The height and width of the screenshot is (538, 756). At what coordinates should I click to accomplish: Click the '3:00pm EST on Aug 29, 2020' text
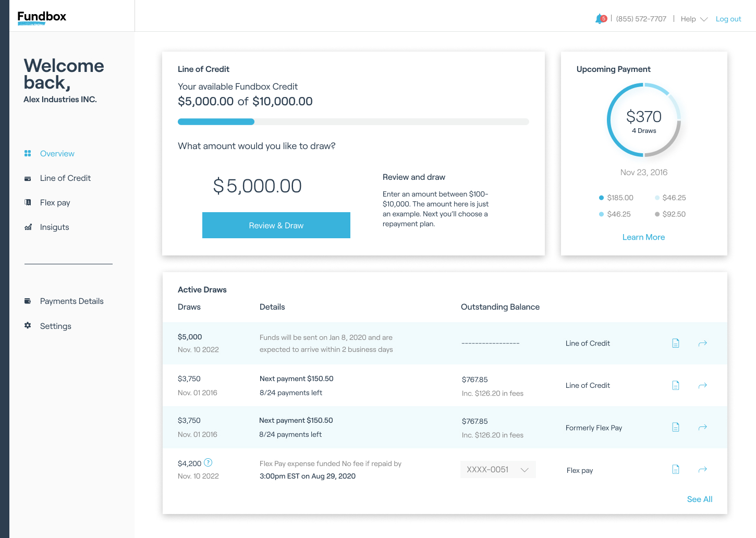tap(308, 476)
